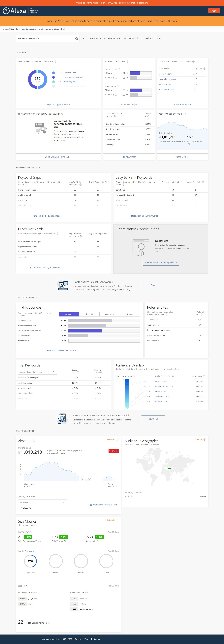
Task: Click Try Checking a Competing Website button
Action: pyautogui.click(x=161, y=262)
